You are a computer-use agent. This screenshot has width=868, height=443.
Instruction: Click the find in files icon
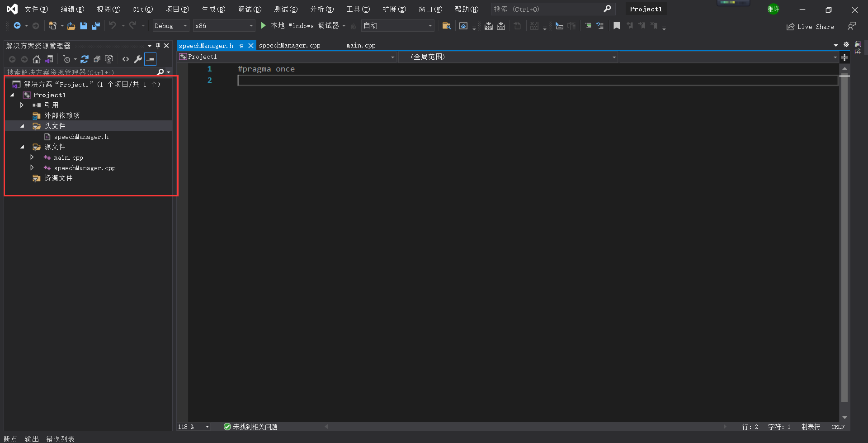pyautogui.click(x=446, y=26)
